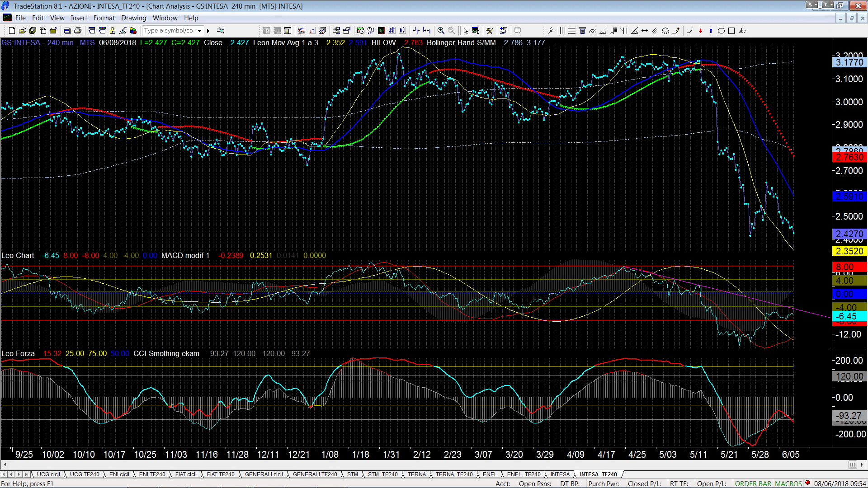Image resolution: width=868 pixels, height=488 pixels.
Task: Open the Format menu
Action: point(104,18)
